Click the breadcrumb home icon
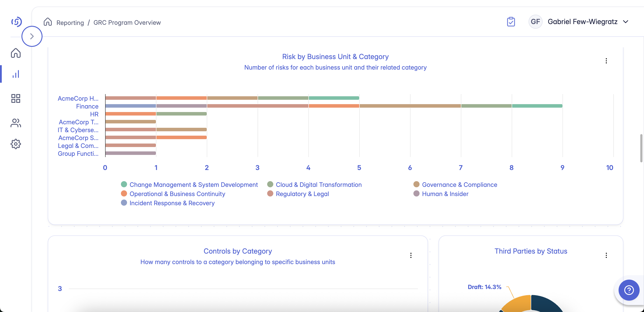 (48, 22)
